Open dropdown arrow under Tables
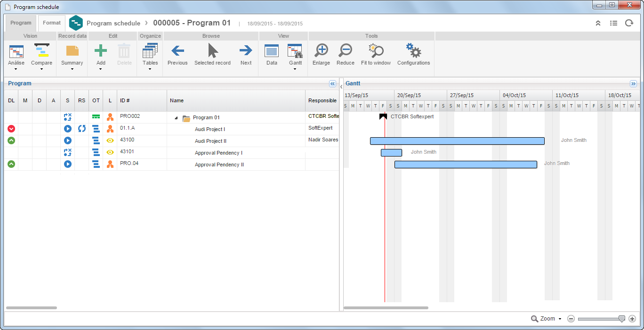Viewport: 644px width, 330px height. pos(150,69)
